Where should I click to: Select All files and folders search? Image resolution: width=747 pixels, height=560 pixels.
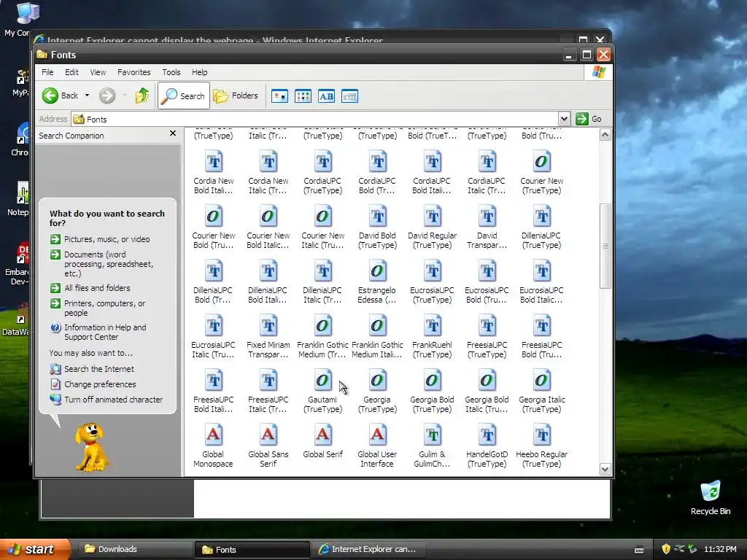click(x=97, y=288)
